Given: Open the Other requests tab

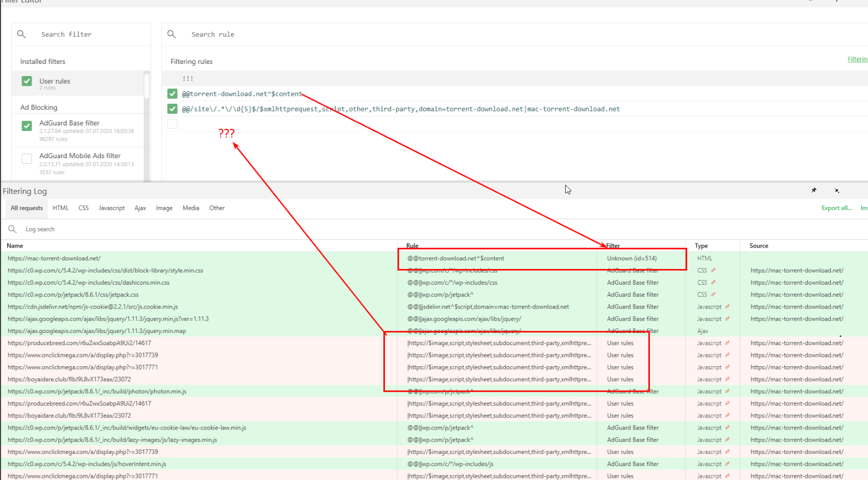Looking at the screenshot, I should click(x=217, y=208).
